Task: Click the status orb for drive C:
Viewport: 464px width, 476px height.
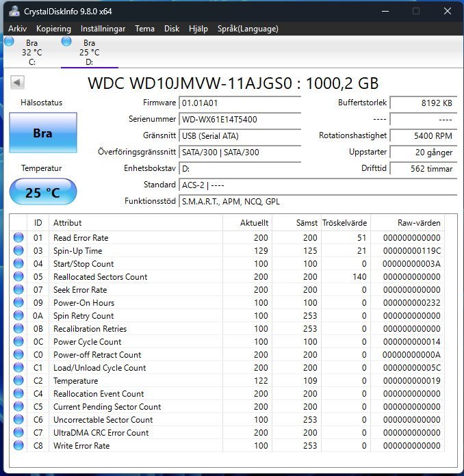Action: point(9,41)
